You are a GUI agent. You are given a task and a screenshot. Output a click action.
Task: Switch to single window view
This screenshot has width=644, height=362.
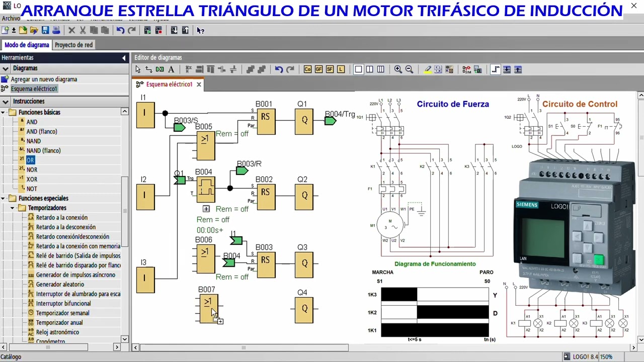[358, 69]
